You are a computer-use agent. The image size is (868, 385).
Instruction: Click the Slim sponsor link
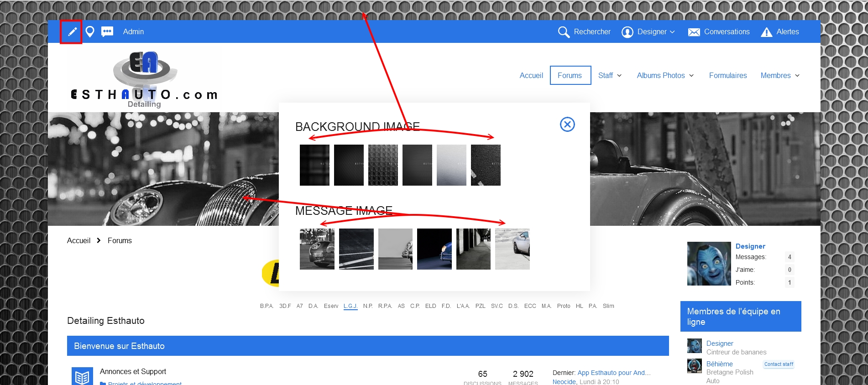(608, 306)
